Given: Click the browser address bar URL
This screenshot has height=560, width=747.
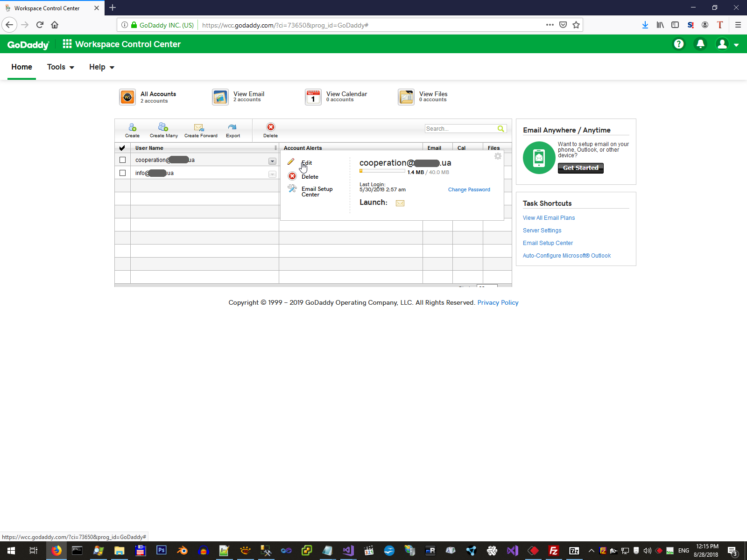Looking at the screenshot, I should (285, 25).
